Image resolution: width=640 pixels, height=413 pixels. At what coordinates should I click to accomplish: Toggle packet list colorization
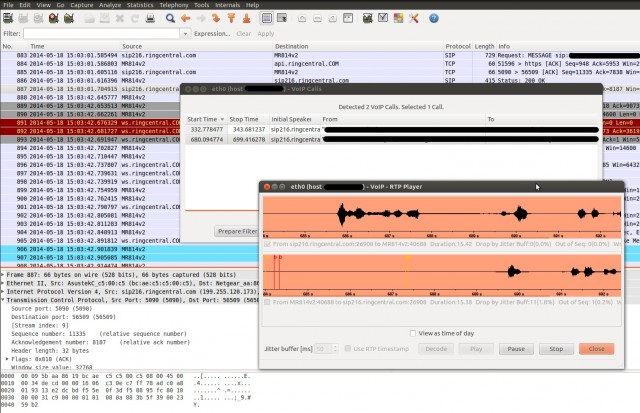click(267, 18)
